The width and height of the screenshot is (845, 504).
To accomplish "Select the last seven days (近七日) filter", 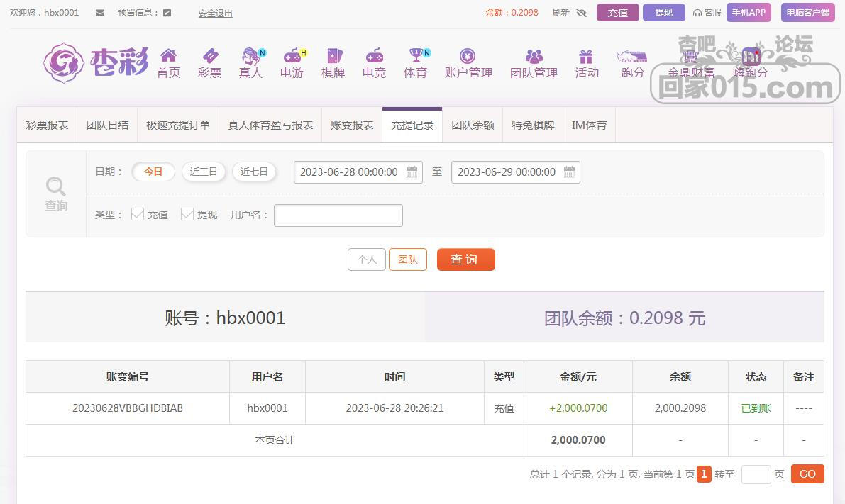I will 254,172.
